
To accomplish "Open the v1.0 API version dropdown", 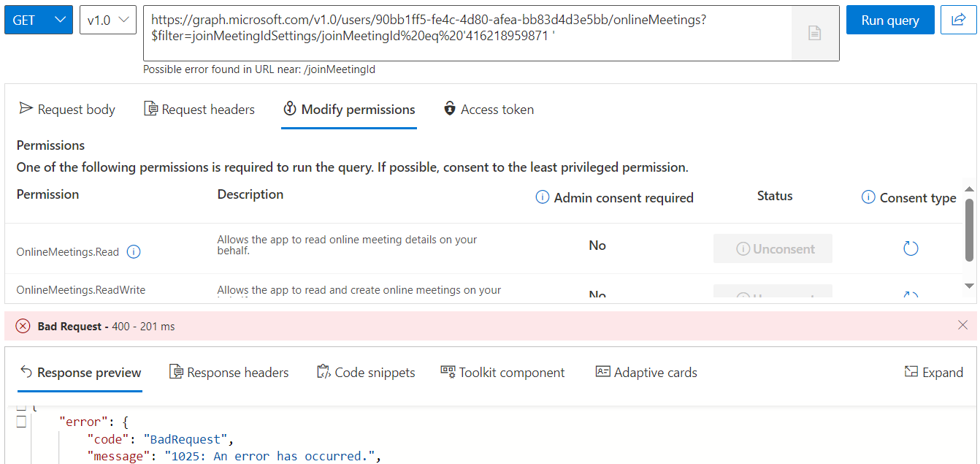I will click(108, 20).
